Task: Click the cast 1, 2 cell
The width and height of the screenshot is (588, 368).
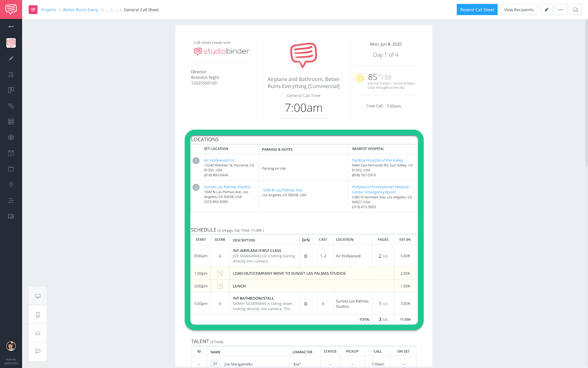Action: (323, 256)
